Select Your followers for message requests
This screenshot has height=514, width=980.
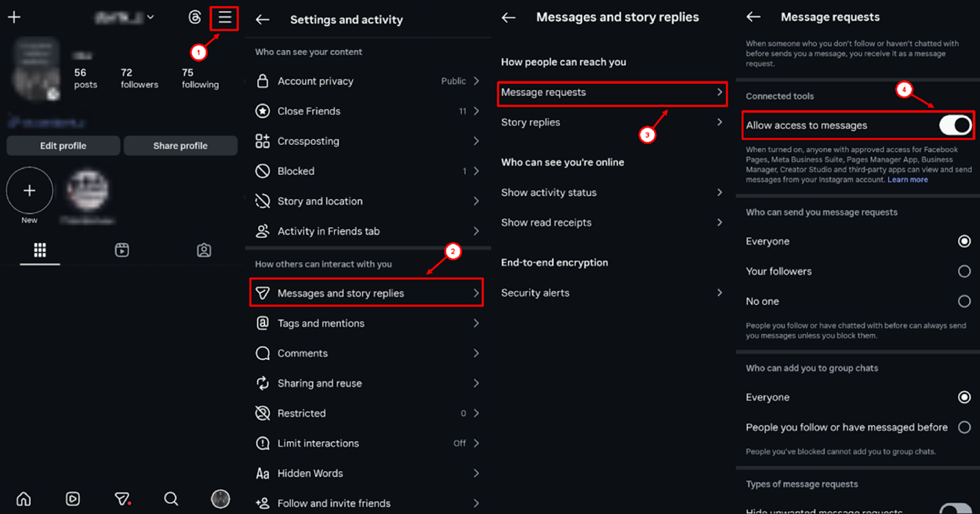coord(964,271)
